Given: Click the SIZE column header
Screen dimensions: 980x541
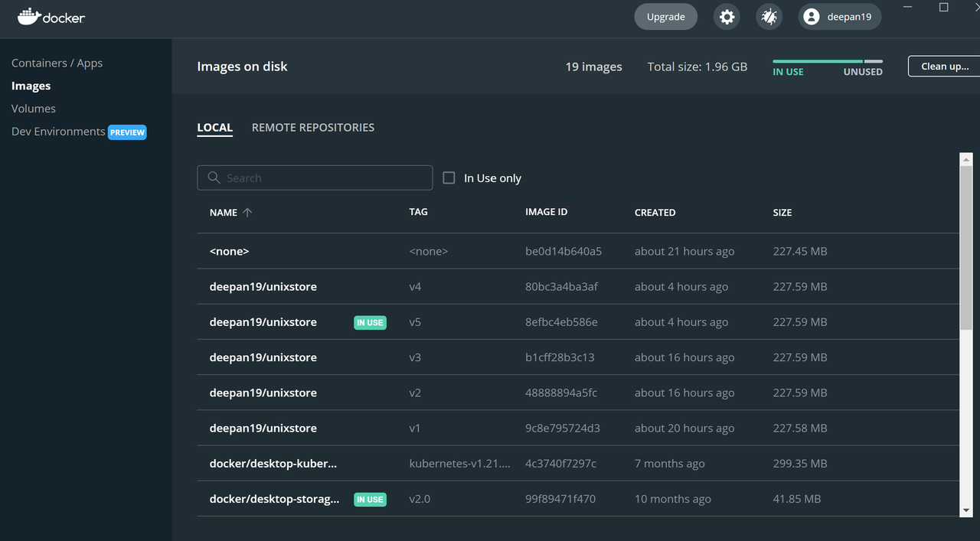Looking at the screenshot, I should (782, 213).
